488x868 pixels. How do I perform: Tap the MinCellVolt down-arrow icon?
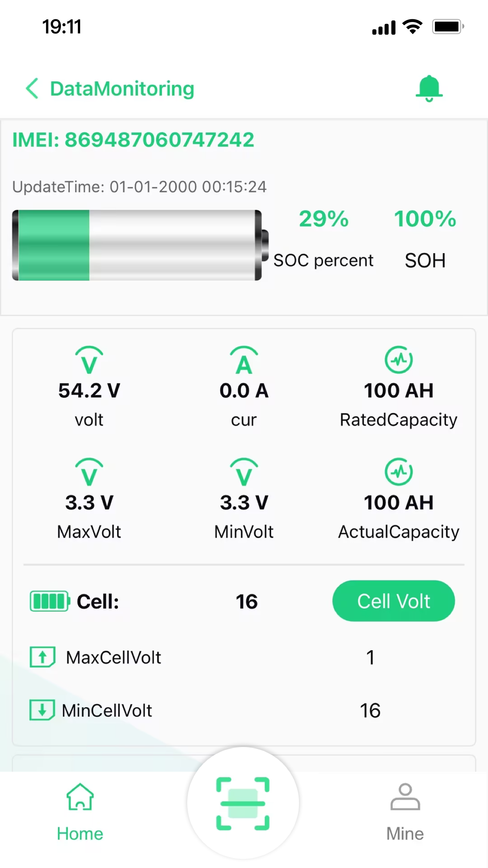pyautogui.click(x=42, y=710)
